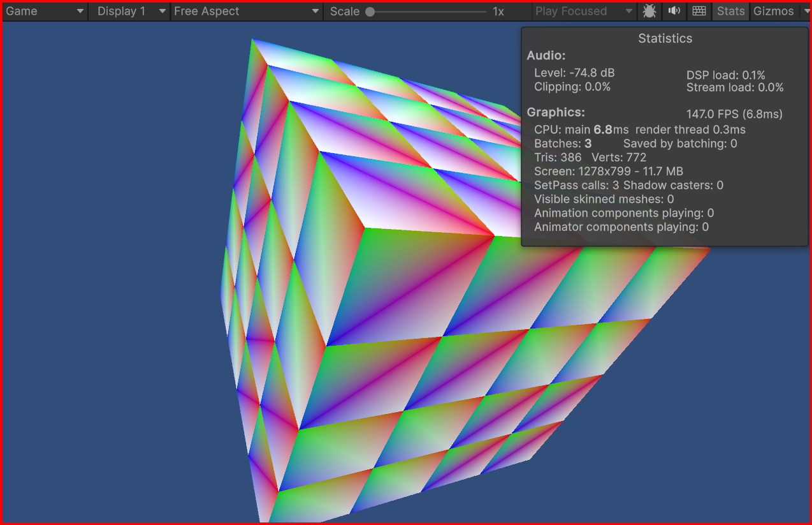Viewport: 812px width, 525px height.
Task: Open the Free Aspect ratio dropdown
Action: tap(247, 11)
